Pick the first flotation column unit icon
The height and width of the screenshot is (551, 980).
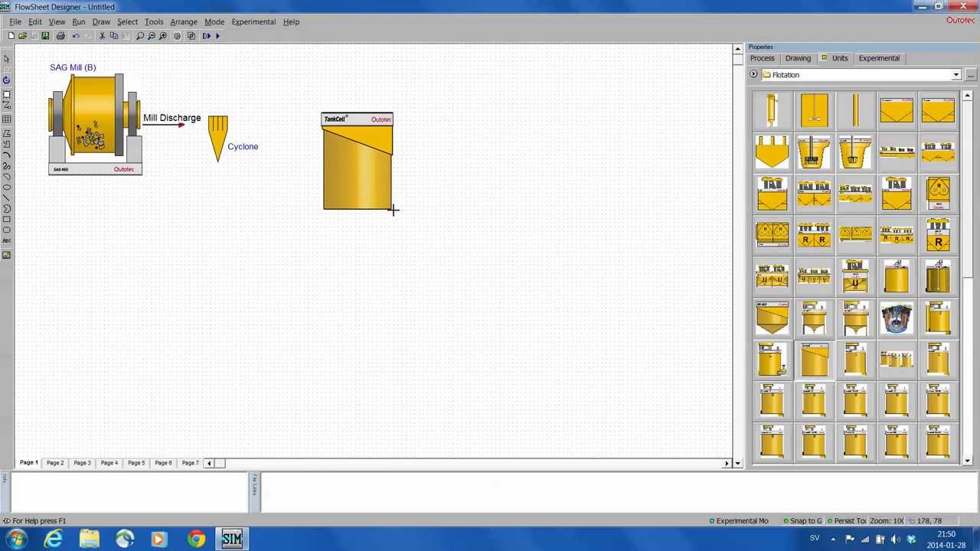pyautogui.click(x=772, y=110)
